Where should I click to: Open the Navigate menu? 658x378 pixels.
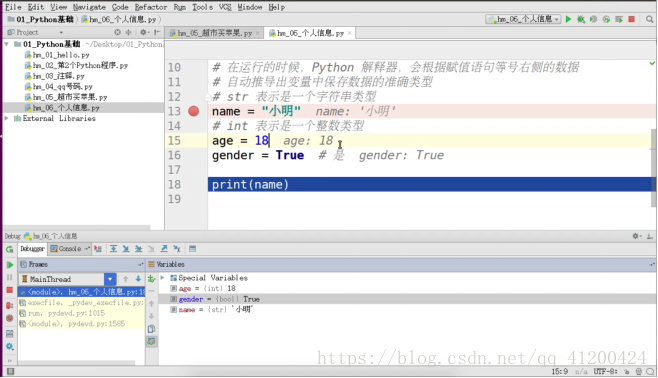click(89, 7)
